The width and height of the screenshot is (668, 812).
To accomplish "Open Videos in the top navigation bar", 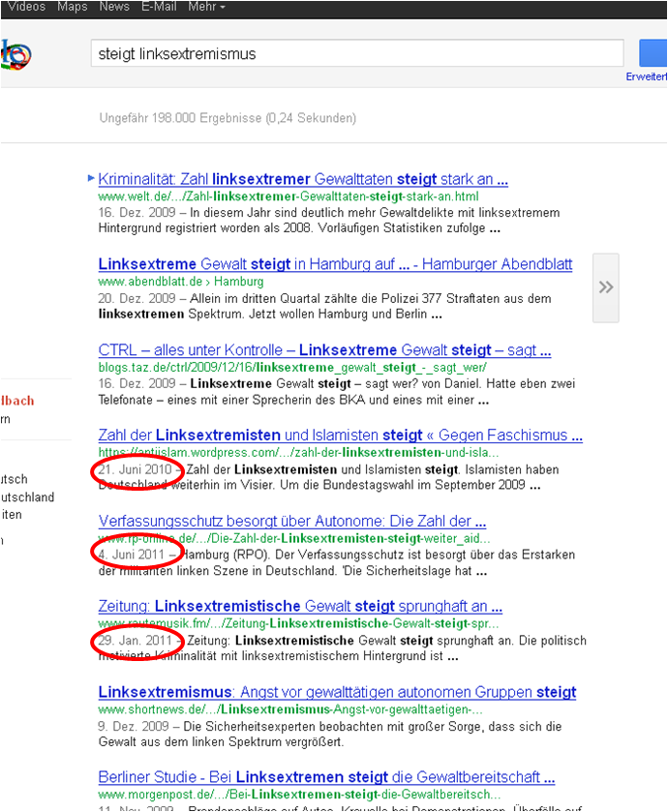I will [x=26, y=7].
